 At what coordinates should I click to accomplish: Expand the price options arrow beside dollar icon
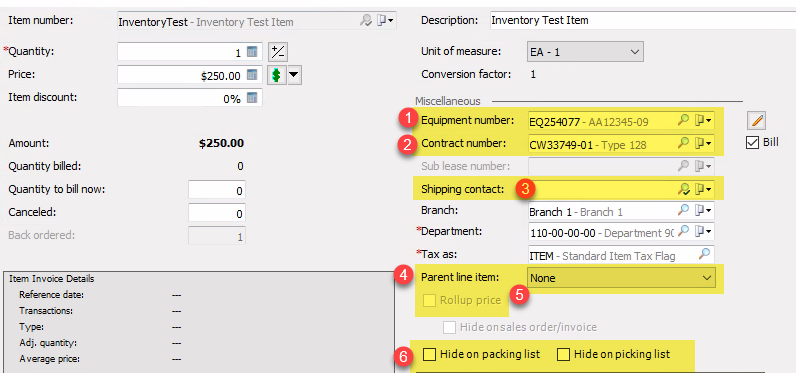294,76
